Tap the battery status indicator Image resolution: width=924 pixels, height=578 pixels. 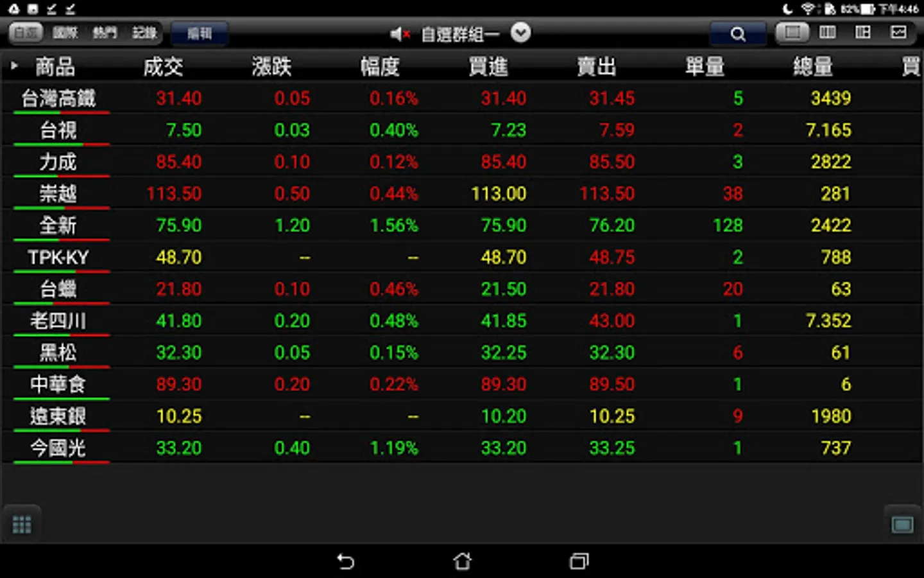click(x=868, y=9)
